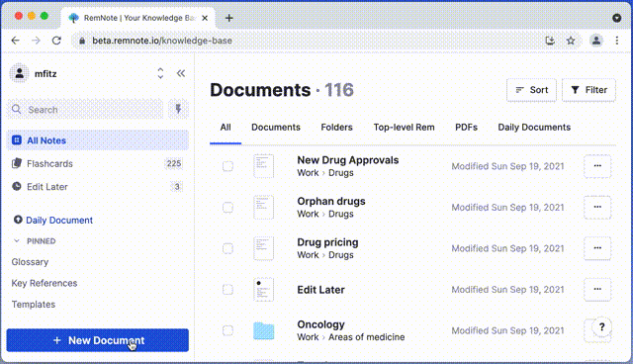Check the New Drug Approvals checkbox
This screenshot has width=633, height=364.
[227, 166]
